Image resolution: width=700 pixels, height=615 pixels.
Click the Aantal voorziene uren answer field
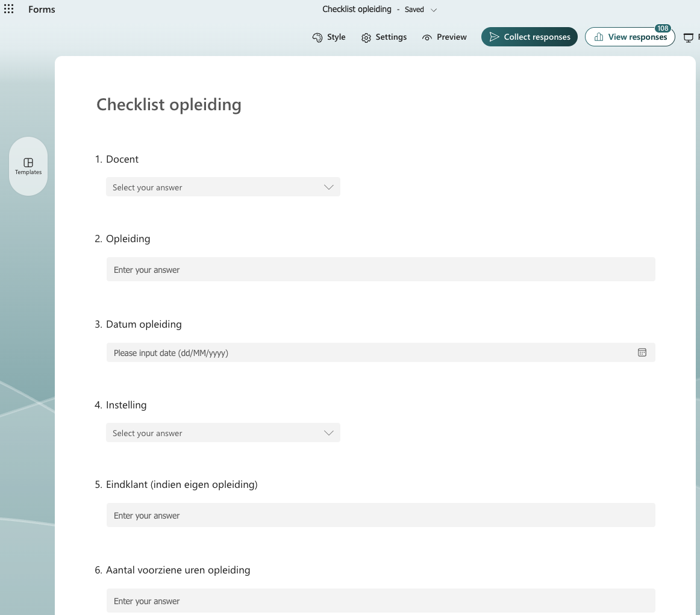[380, 601]
